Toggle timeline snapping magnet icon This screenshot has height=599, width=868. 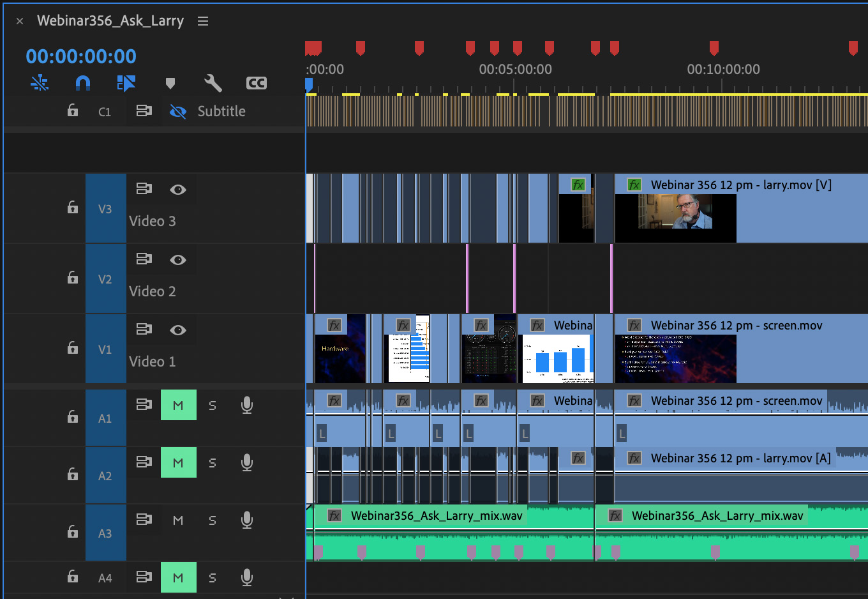point(83,83)
